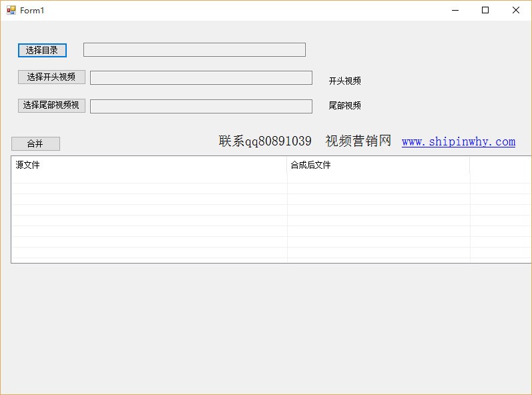Focus the directory path input field
The height and width of the screenshot is (395, 532).
[x=194, y=50]
